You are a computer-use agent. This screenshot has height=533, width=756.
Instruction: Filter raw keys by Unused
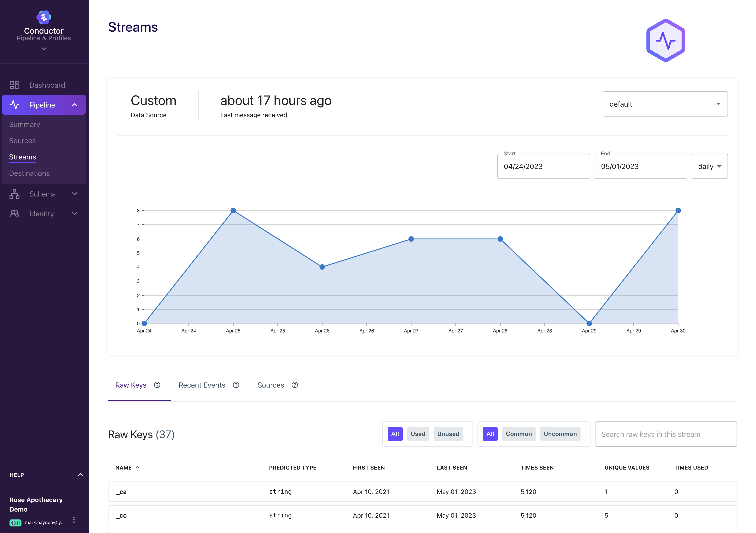pos(448,434)
